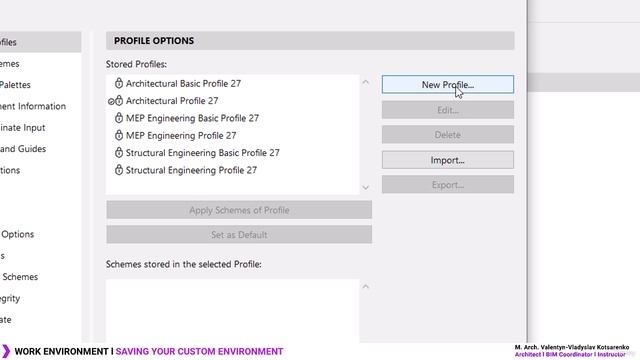Click lock icon beside Structural Engineering Basic Profile 27
Viewport: 640px width, 360px height.
coord(118,153)
